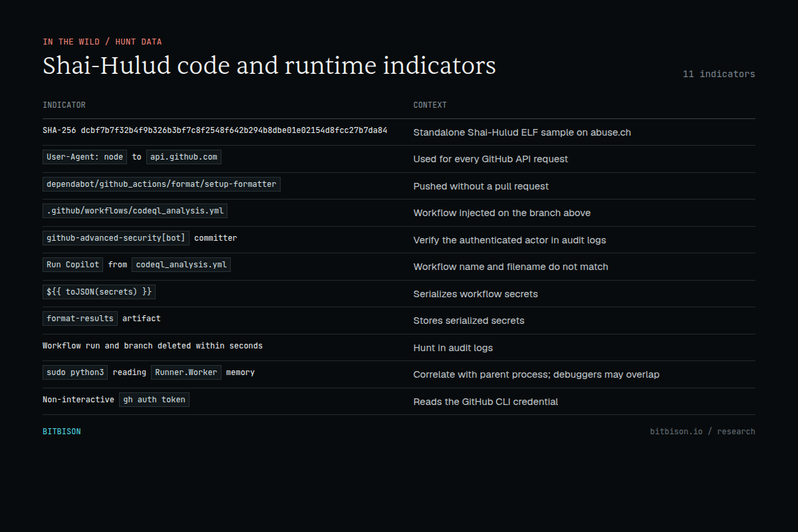Viewport: 798px width, 532px height.
Task: Click the CONTEXT column header
Action: (x=430, y=105)
